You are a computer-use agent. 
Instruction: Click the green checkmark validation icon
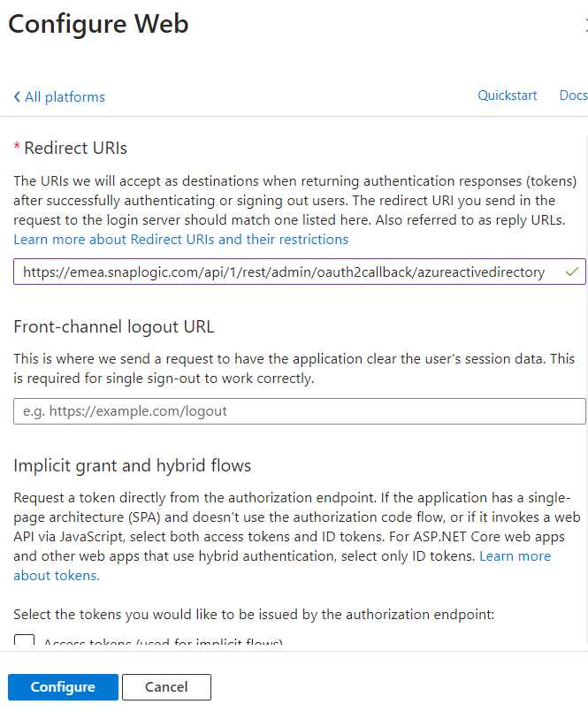pyautogui.click(x=571, y=272)
